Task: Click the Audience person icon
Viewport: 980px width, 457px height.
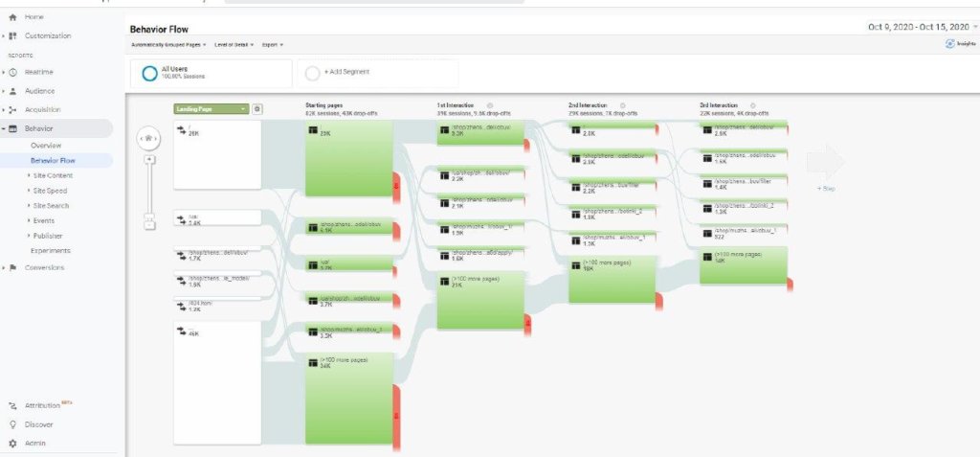Action: click(x=13, y=91)
